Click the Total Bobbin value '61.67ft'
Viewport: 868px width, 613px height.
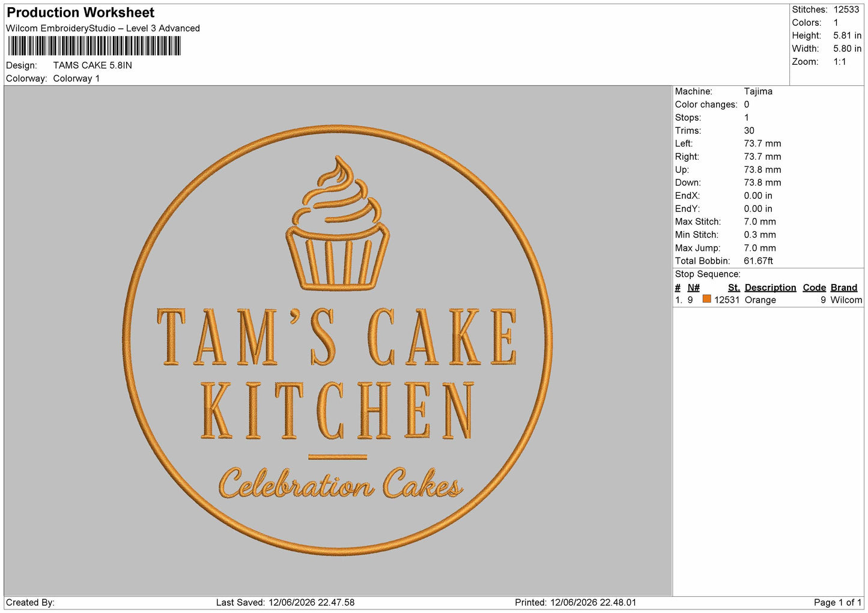758,261
